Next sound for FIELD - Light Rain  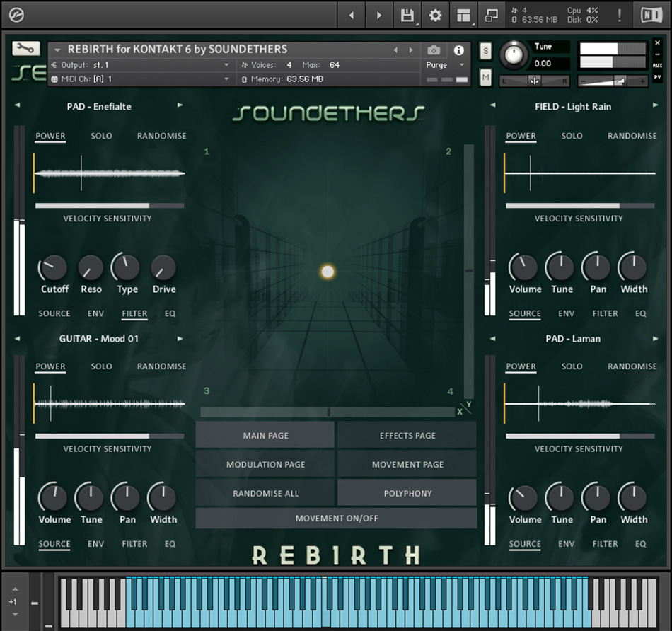tap(655, 105)
